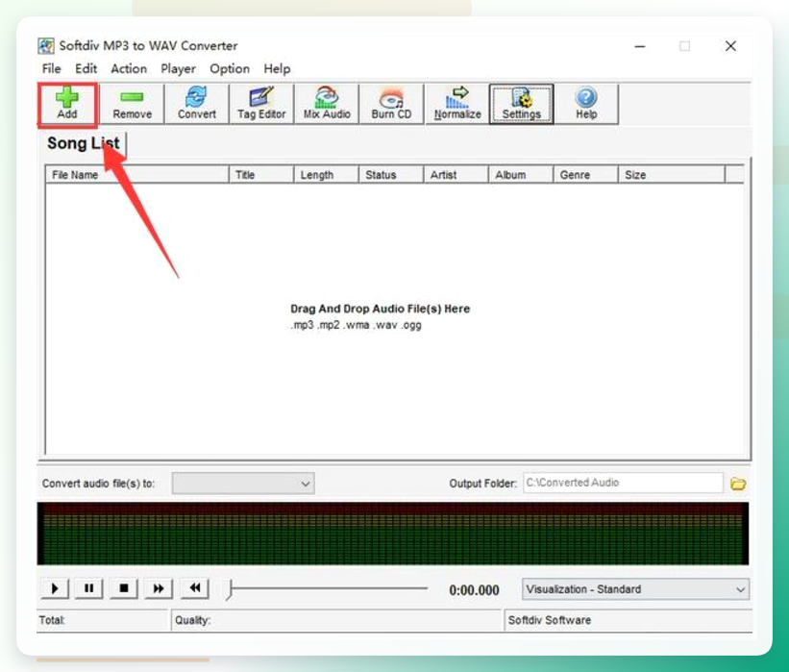This screenshot has width=789, height=672.
Task: Rewind with the backward button
Action: [x=195, y=588]
